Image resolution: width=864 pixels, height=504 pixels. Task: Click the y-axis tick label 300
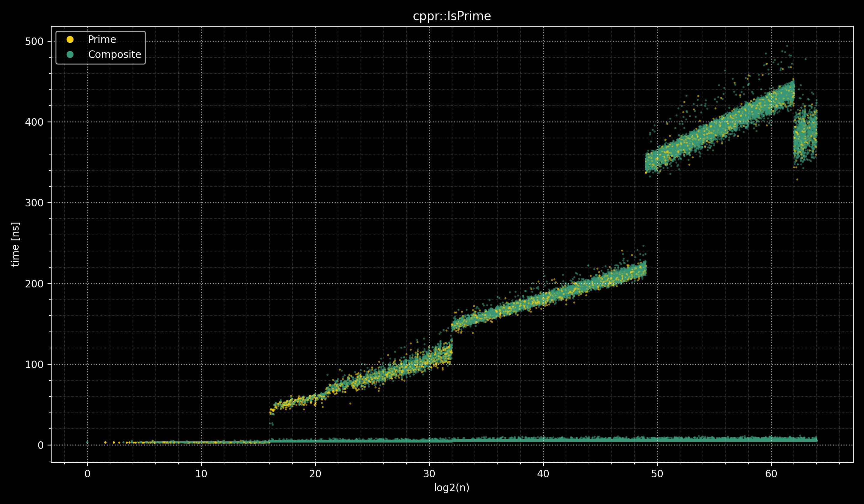34,203
